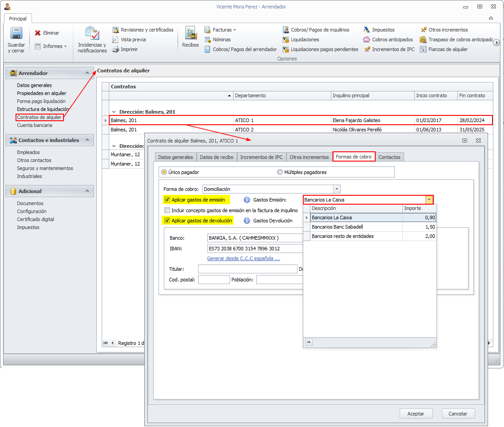The height and width of the screenshot is (427, 504).
Task: Close the Gastos Emisión dropdown list X
Action: point(309,342)
